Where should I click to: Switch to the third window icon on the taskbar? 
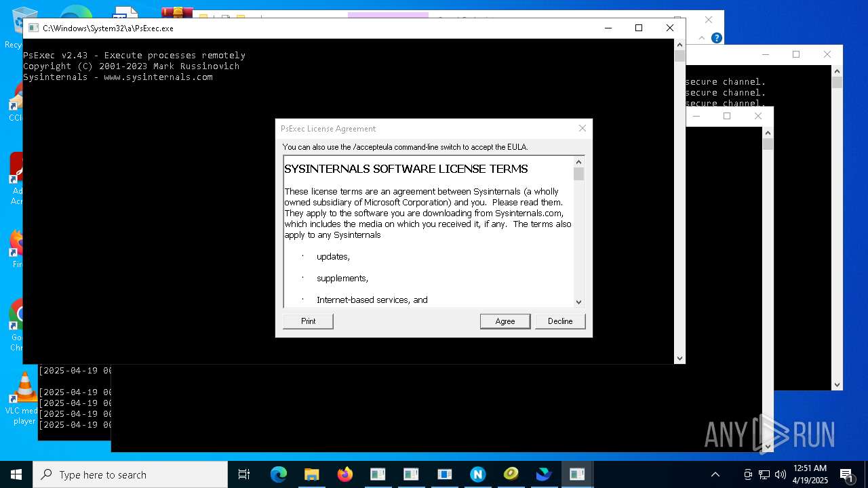point(444,474)
